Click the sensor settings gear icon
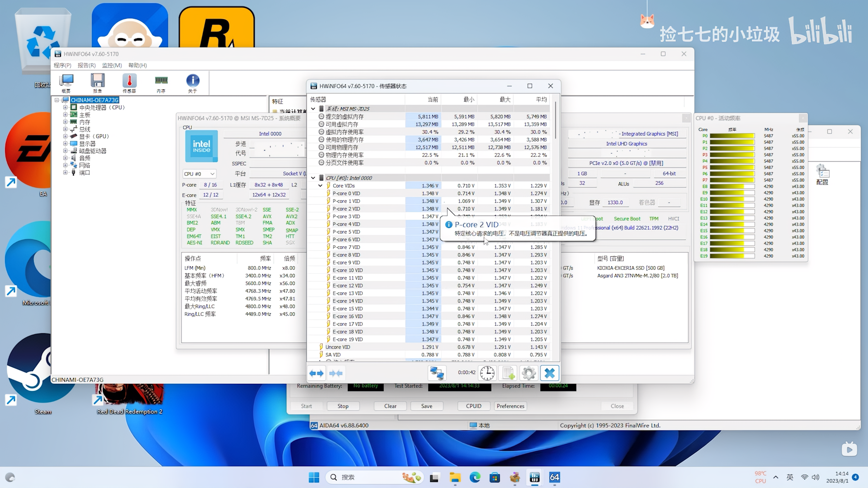 pyautogui.click(x=528, y=373)
